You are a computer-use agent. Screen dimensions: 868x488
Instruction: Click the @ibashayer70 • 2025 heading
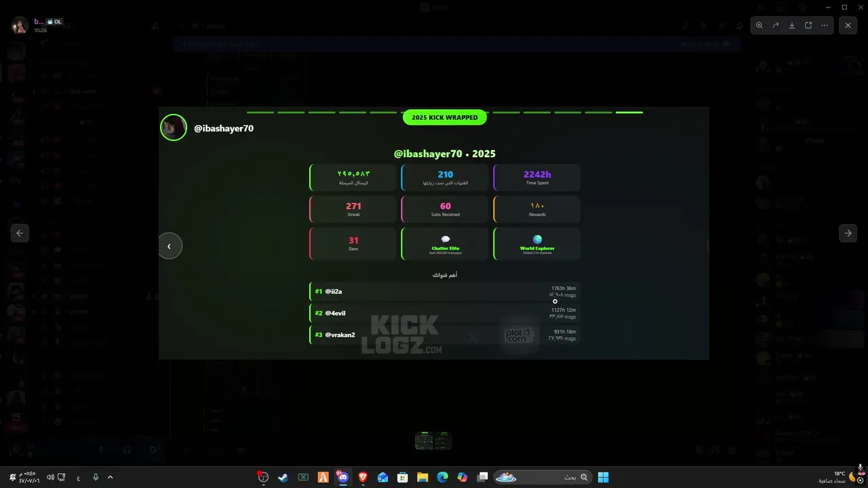pyautogui.click(x=445, y=154)
